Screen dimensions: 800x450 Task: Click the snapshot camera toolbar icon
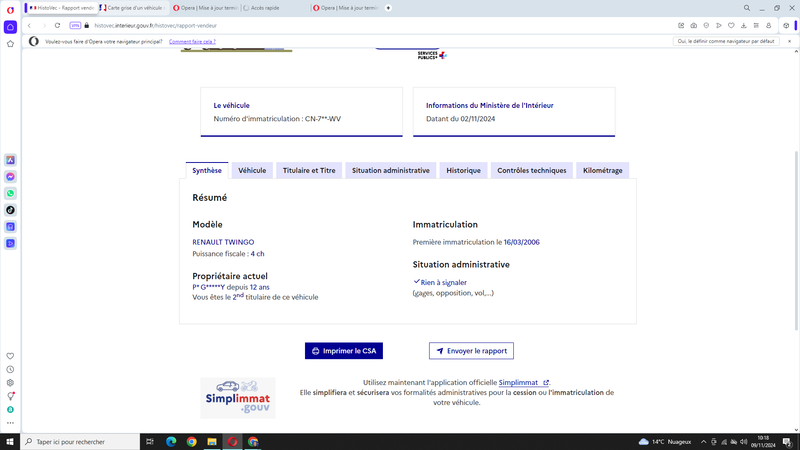[x=693, y=26]
